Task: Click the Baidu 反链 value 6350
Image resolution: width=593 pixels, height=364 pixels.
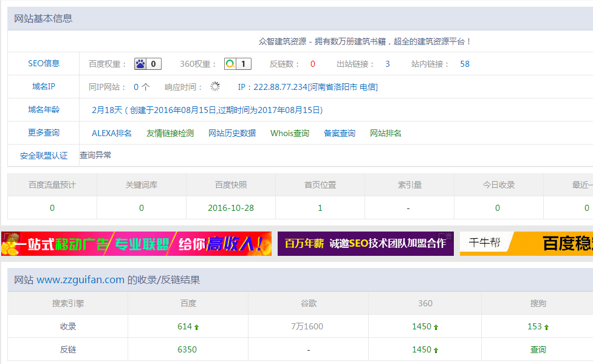Action: pos(187,349)
